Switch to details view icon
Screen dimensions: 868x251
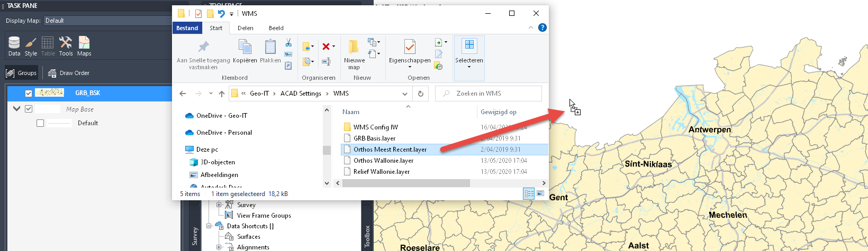click(x=529, y=194)
